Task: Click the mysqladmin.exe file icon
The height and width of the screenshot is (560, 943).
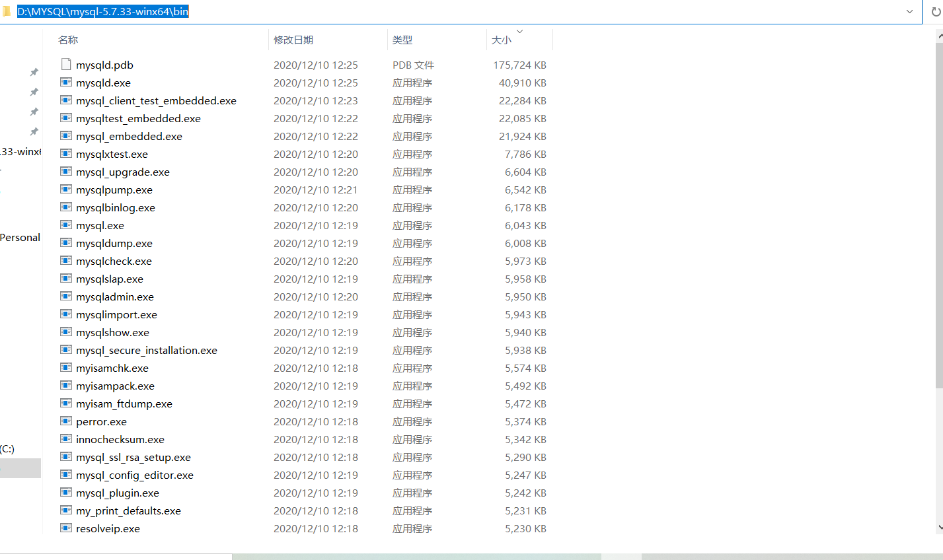Action: click(66, 296)
